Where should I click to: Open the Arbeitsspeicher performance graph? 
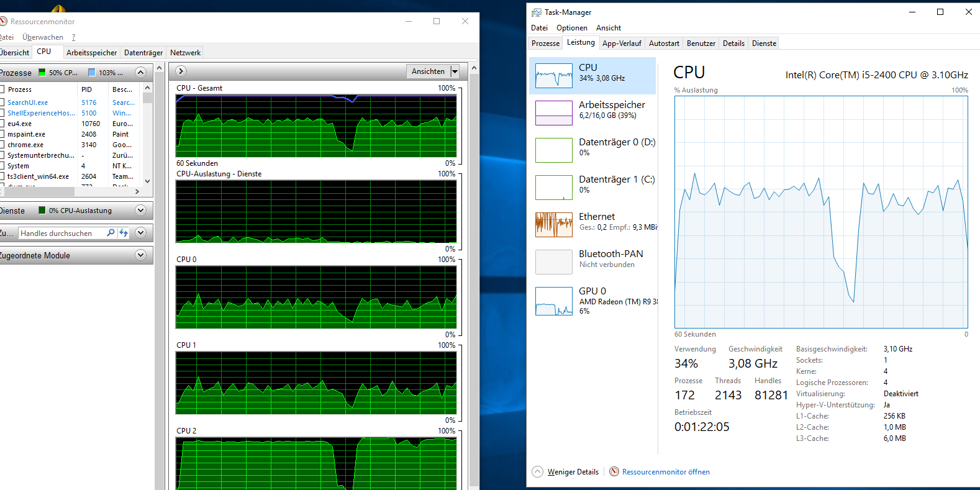tap(554, 113)
